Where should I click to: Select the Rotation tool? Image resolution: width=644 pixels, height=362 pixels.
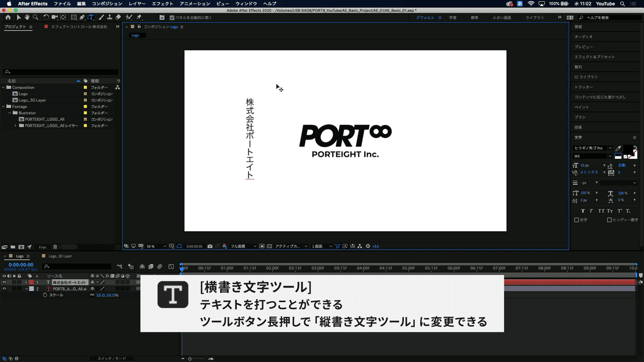click(x=46, y=17)
